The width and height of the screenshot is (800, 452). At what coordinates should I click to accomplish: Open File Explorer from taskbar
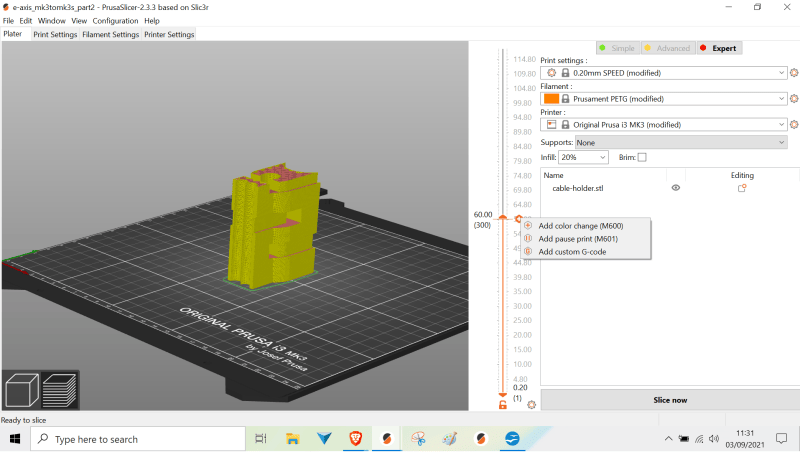click(292, 439)
